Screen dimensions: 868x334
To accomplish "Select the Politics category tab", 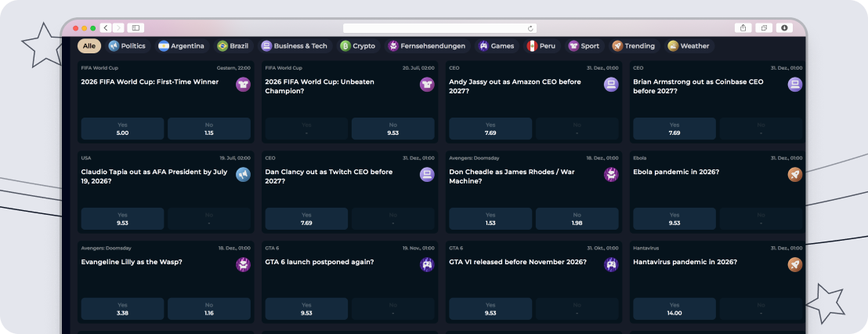I will 128,46.
